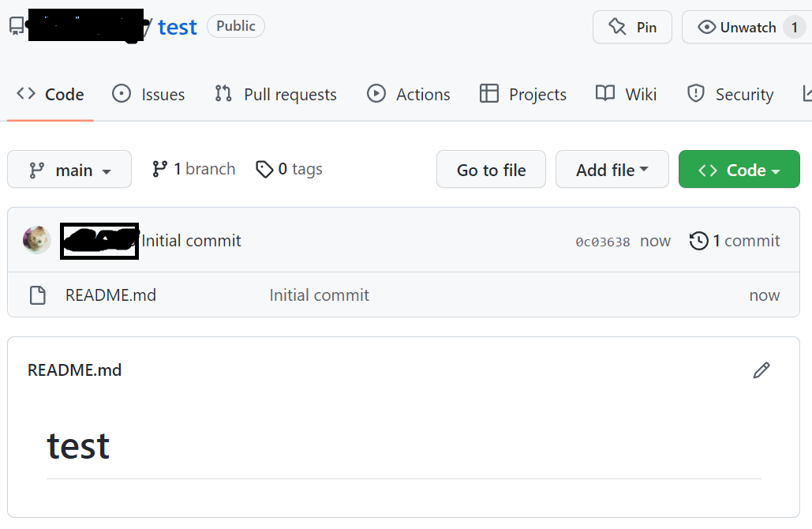Open commit hash 0c03638
The height and width of the screenshot is (529, 812).
(603, 242)
